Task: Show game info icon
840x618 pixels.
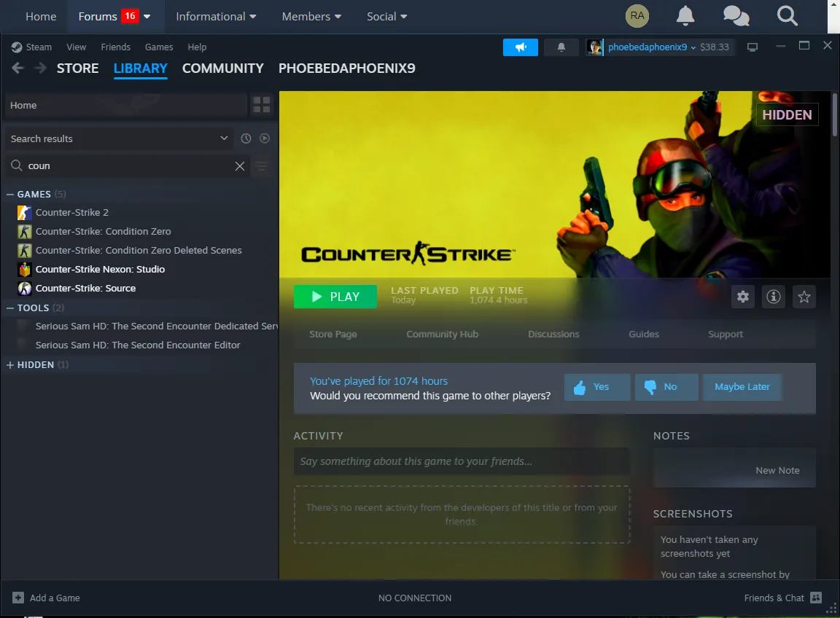Action: click(x=774, y=297)
